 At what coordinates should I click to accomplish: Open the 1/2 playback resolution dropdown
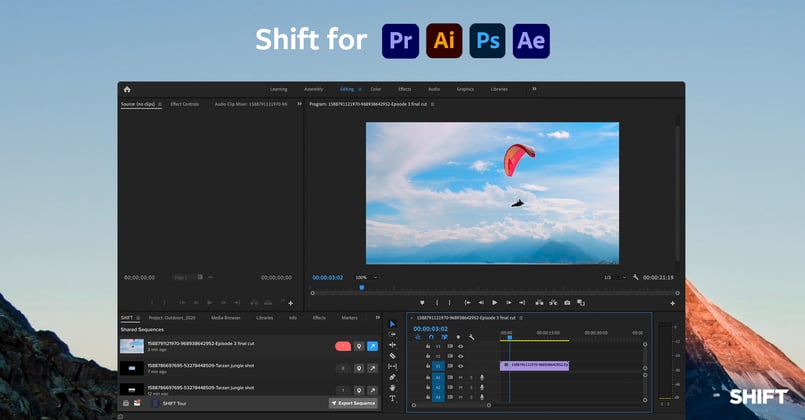pyautogui.click(x=615, y=277)
